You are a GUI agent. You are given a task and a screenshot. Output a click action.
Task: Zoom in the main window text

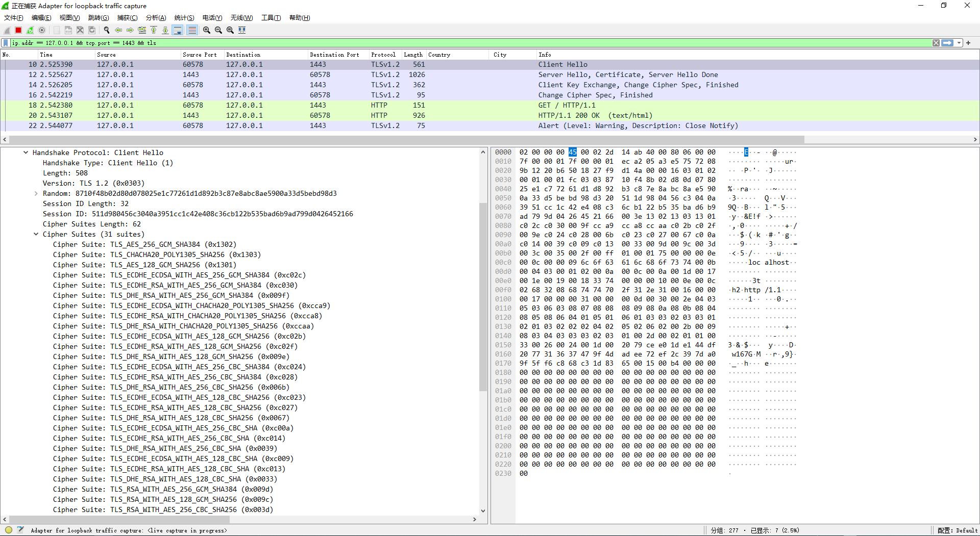point(207,30)
